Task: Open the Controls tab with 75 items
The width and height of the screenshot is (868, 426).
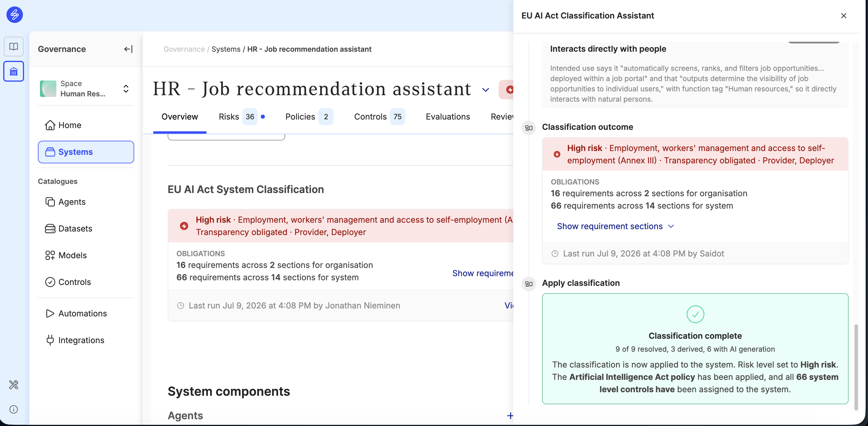Action: click(x=379, y=117)
